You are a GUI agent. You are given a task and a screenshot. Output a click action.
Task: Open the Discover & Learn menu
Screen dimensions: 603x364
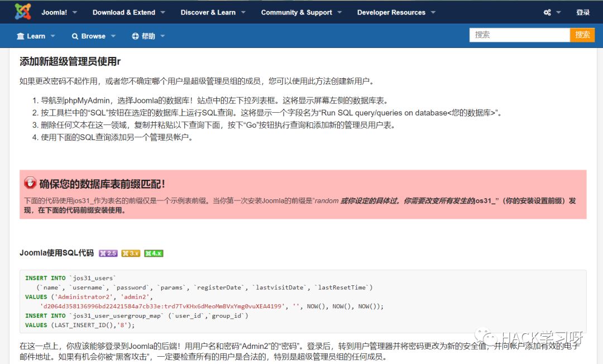(208, 12)
